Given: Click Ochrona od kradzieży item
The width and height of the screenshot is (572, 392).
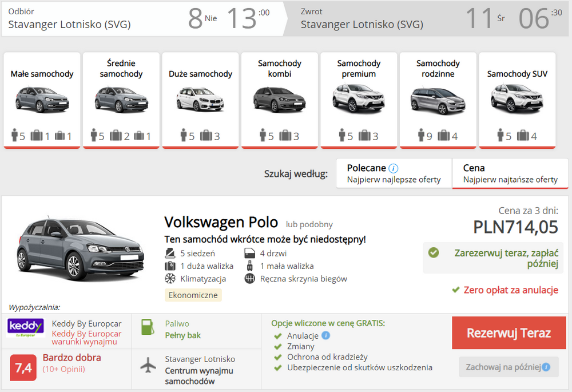Looking at the screenshot, I should pos(327,357).
